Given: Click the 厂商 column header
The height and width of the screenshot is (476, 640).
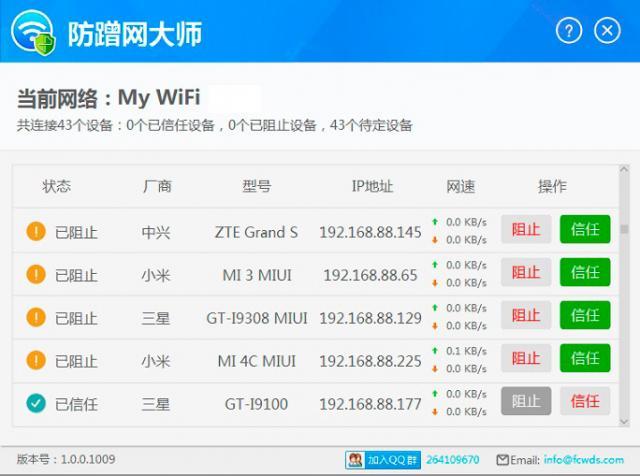Looking at the screenshot, I should 157,186.
